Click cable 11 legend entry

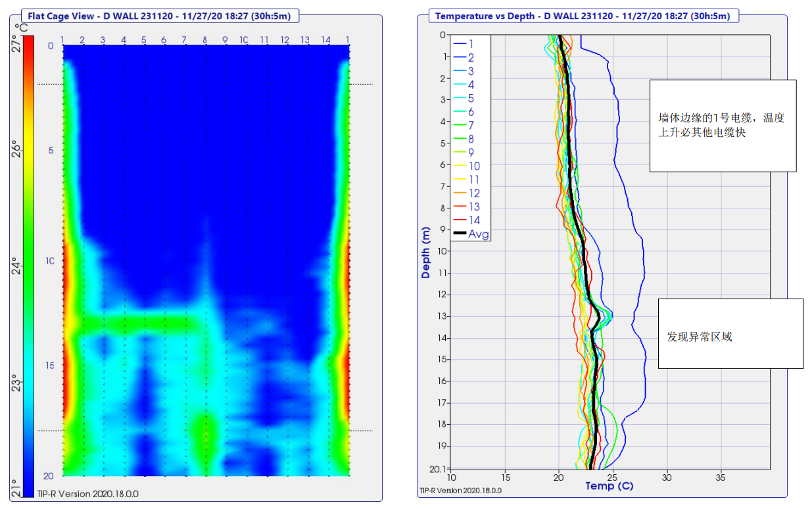pyautogui.click(x=473, y=180)
